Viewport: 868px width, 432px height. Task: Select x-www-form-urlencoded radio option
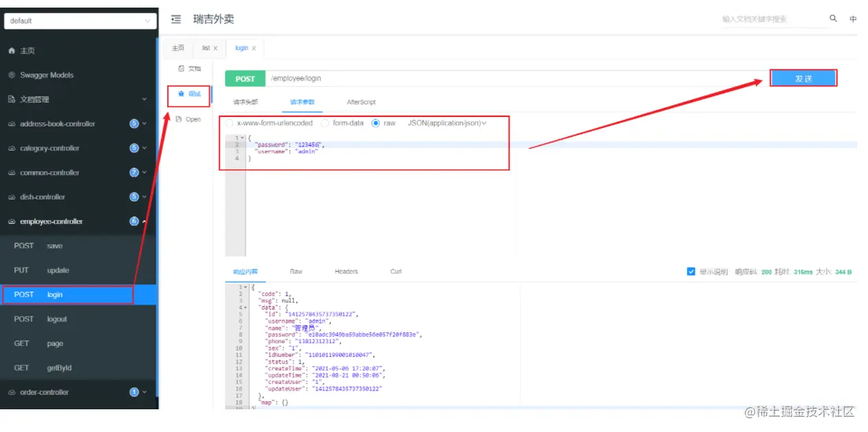[x=229, y=123]
